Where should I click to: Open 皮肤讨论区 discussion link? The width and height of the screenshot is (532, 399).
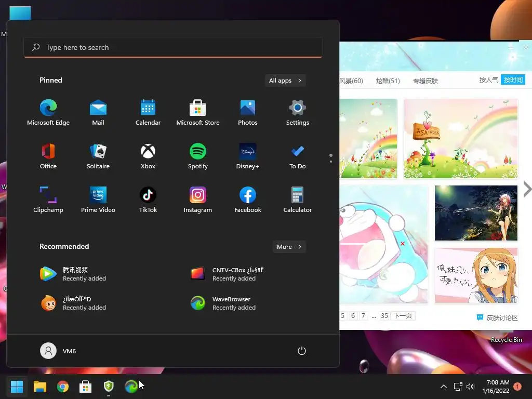(x=497, y=317)
